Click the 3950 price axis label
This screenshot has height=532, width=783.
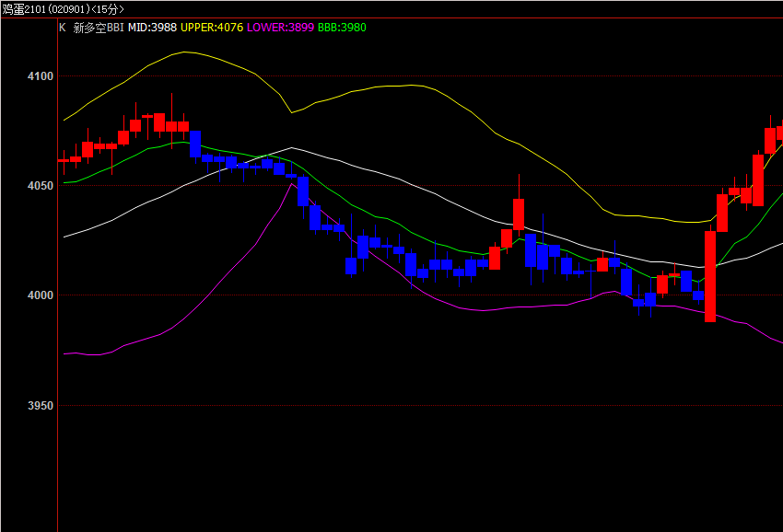(x=40, y=405)
